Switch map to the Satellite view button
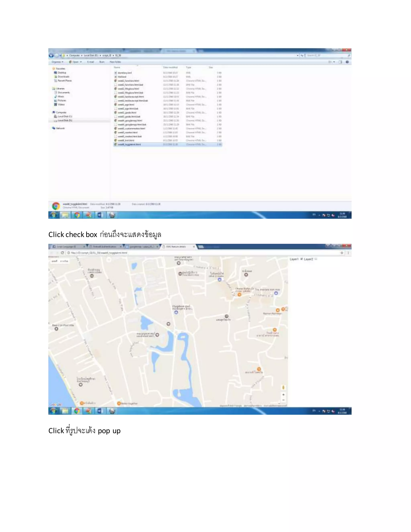This screenshot has width=411, height=532. (x=64, y=261)
